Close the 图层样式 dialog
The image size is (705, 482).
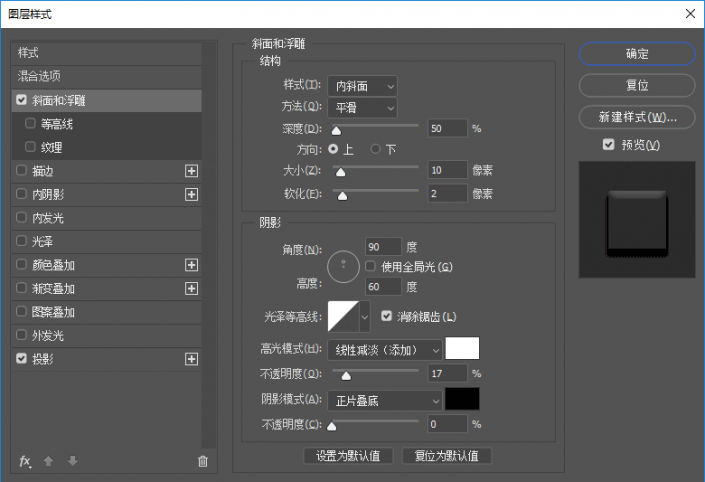(691, 14)
